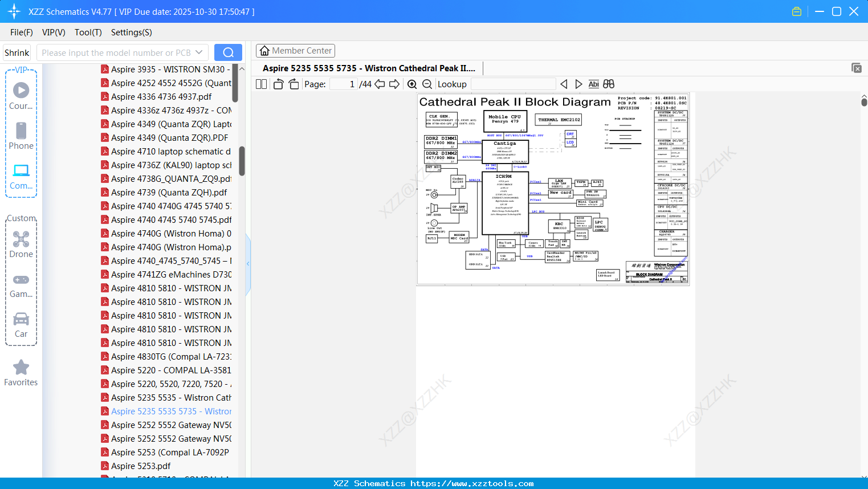The width and height of the screenshot is (868, 489).
Task: Zoom in on the schematic
Action: [x=412, y=84]
